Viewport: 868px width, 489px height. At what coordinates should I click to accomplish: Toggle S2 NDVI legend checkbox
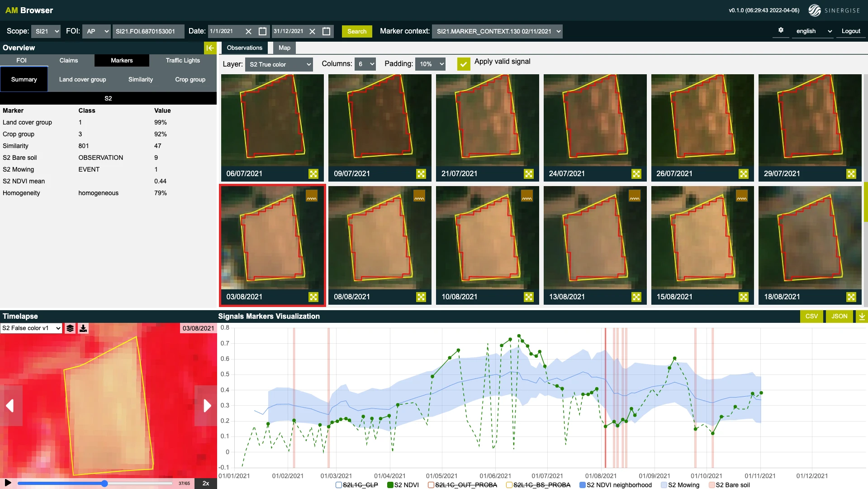(390, 485)
